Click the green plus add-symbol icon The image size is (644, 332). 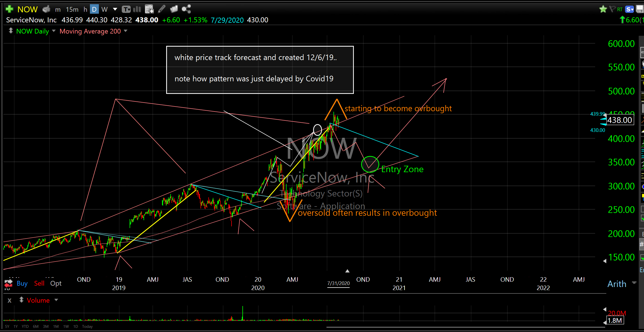[x=9, y=9]
